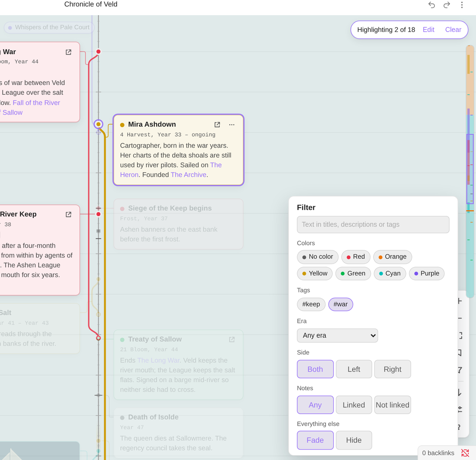Screen dimensions: 476x460
Task: Filter by Green color
Action: coord(353,273)
